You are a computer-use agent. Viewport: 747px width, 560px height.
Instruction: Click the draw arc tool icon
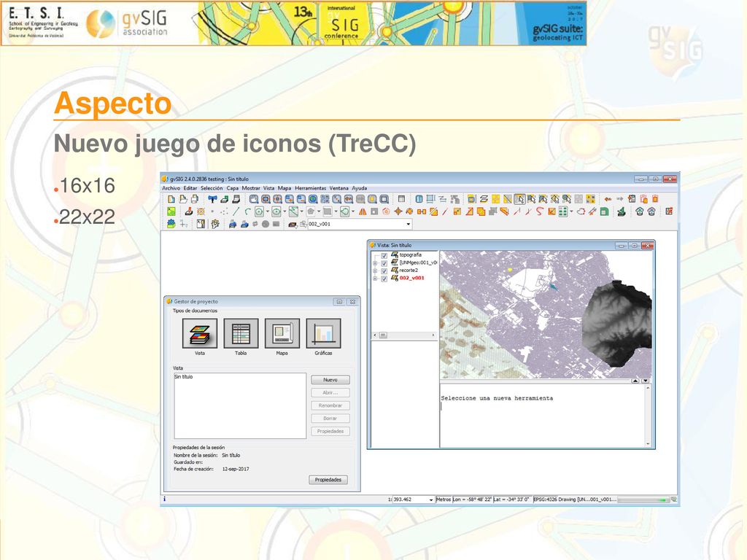(247, 211)
